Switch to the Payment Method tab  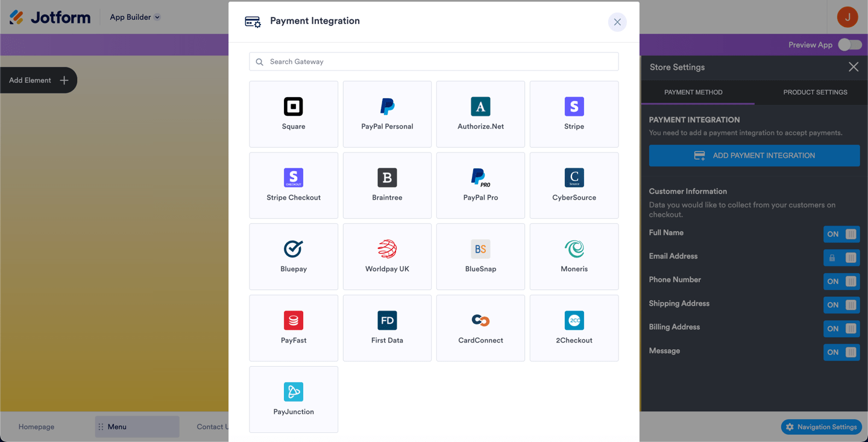tap(693, 92)
